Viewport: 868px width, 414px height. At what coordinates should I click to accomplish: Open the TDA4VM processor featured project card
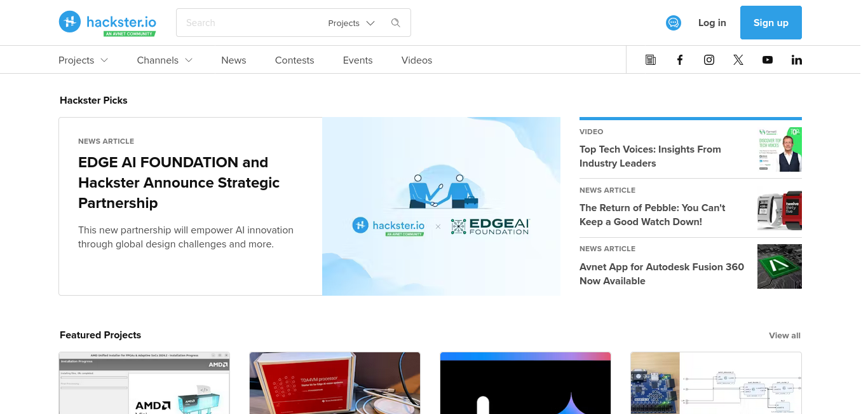(335, 383)
